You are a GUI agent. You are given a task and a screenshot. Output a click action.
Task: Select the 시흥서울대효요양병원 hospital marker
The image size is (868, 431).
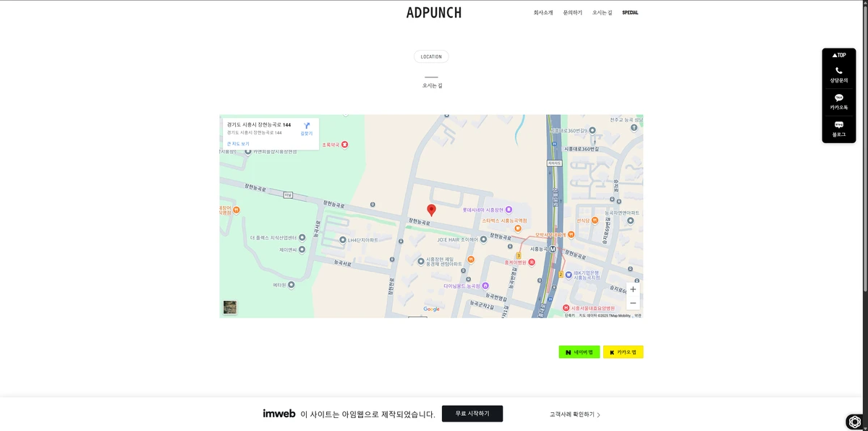click(x=566, y=308)
